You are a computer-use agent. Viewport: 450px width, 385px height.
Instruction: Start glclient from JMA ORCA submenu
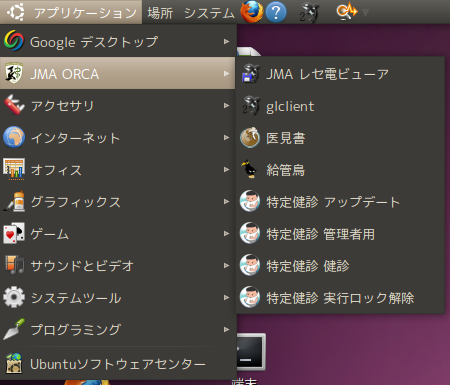click(x=340, y=105)
